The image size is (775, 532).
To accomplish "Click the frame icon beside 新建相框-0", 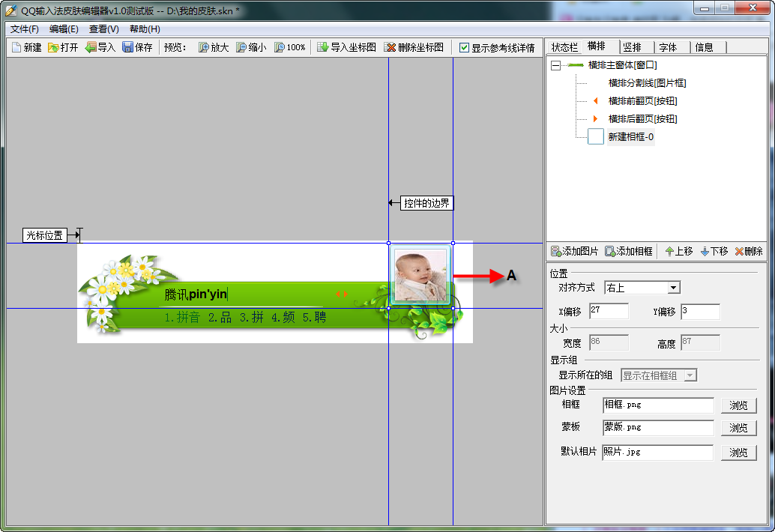I will point(596,137).
